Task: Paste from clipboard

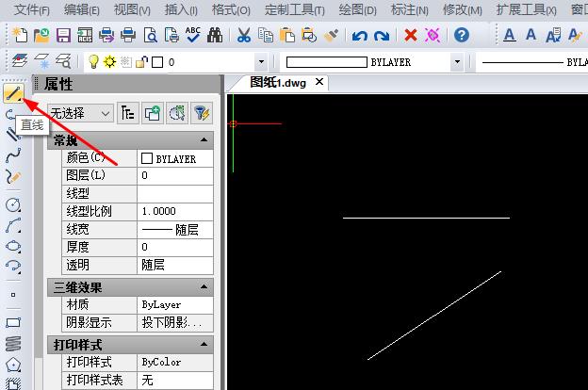Action: [x=287, y=35]
